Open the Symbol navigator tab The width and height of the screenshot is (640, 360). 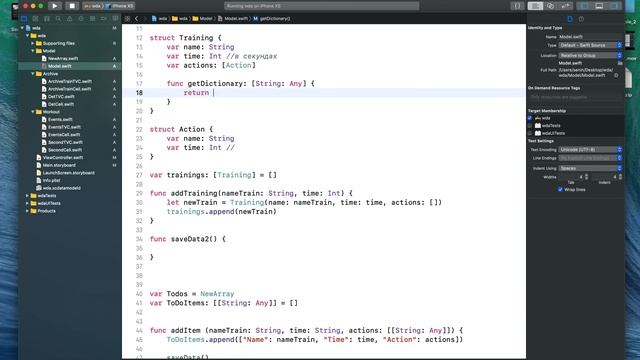[47, 19]
